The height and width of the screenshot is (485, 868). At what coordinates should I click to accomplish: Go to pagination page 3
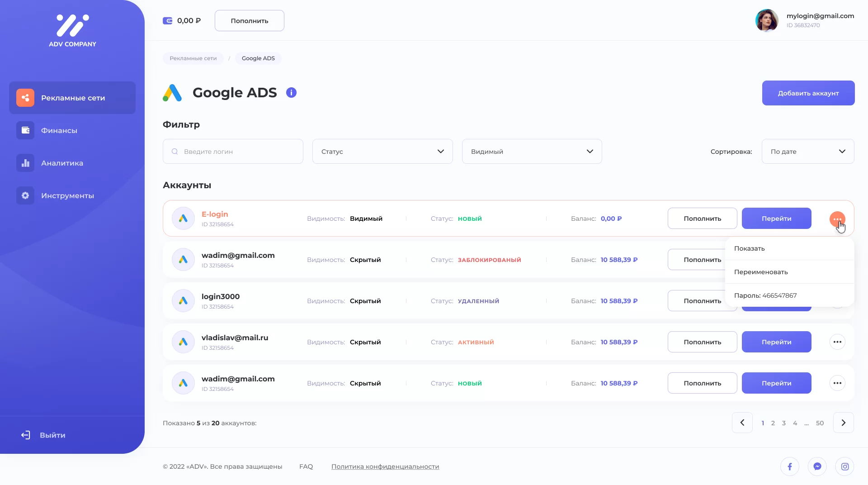coord(784,423)
